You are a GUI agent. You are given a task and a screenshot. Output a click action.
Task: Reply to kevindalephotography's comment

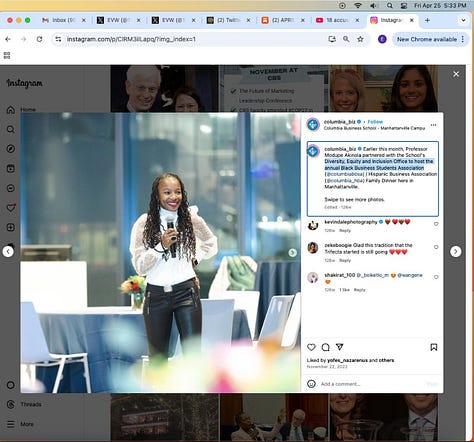[x=345, y=230]
